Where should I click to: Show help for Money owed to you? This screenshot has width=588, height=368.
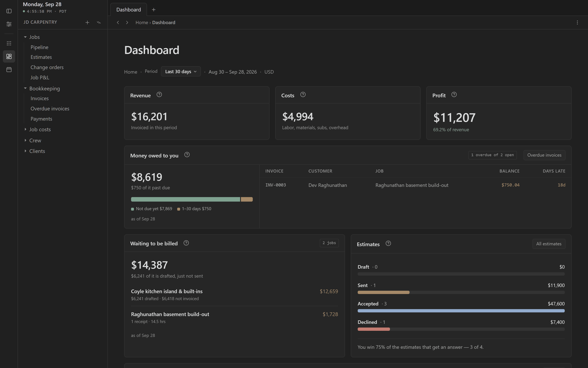(187, 155)
